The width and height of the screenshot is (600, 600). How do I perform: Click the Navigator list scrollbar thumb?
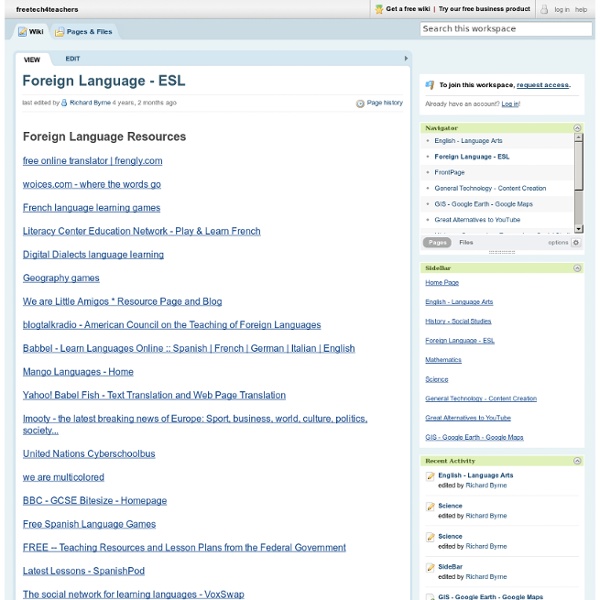579,165
